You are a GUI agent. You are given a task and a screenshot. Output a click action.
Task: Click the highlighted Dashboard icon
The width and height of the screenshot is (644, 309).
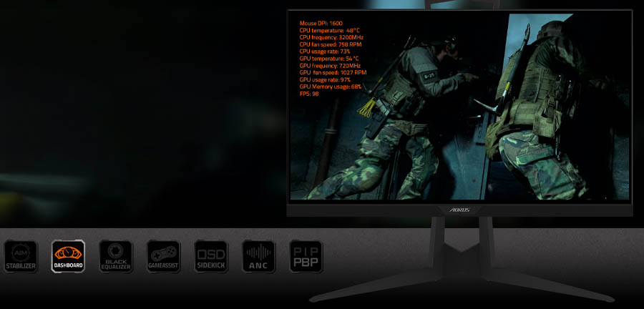[x=68, y=257]
